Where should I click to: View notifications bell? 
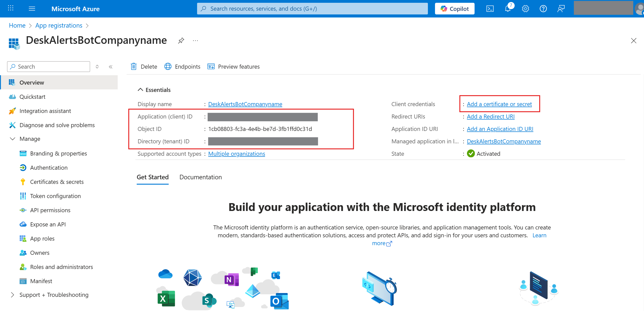508,8
